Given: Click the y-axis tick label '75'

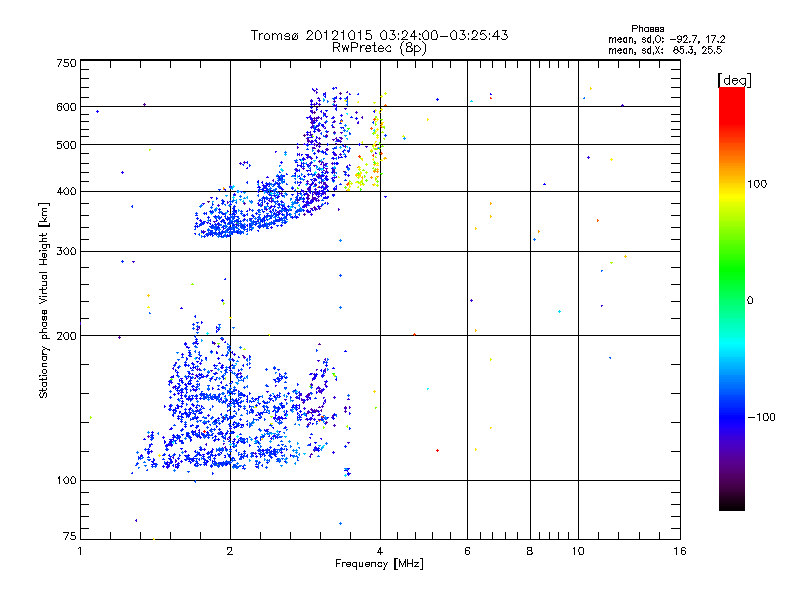Looking at the screenshot, I should point(70,536).
